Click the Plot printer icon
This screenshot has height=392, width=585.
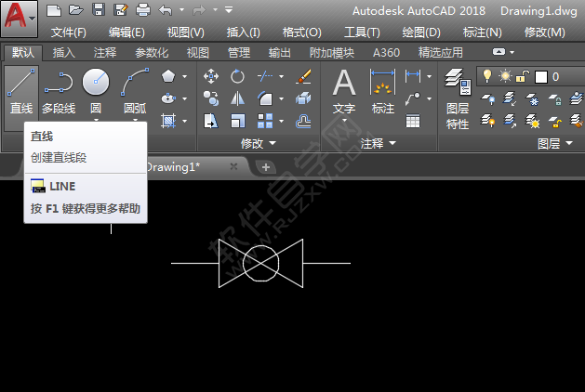click(143, 10)
